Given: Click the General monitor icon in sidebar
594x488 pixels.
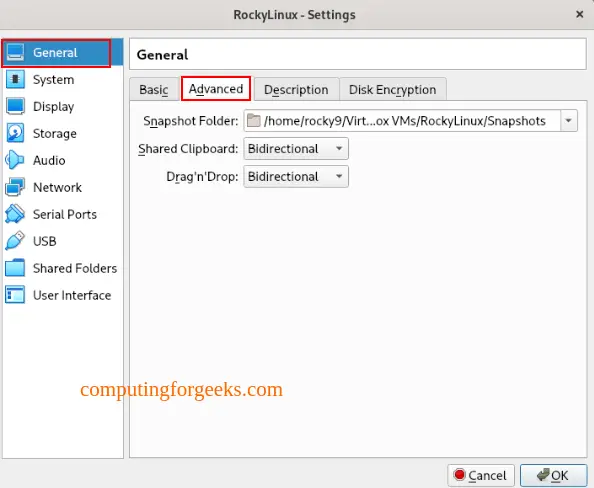Looking at the screenshot, I should point(15,52).
